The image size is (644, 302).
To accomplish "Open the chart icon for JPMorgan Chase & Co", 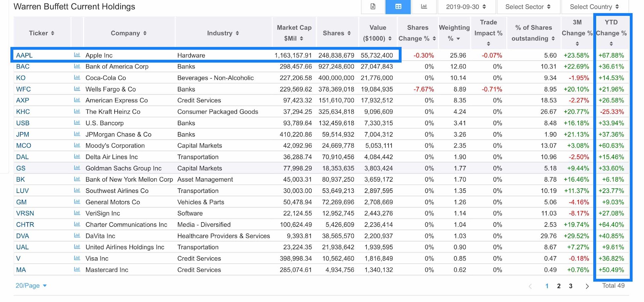I will click(77, 134).
